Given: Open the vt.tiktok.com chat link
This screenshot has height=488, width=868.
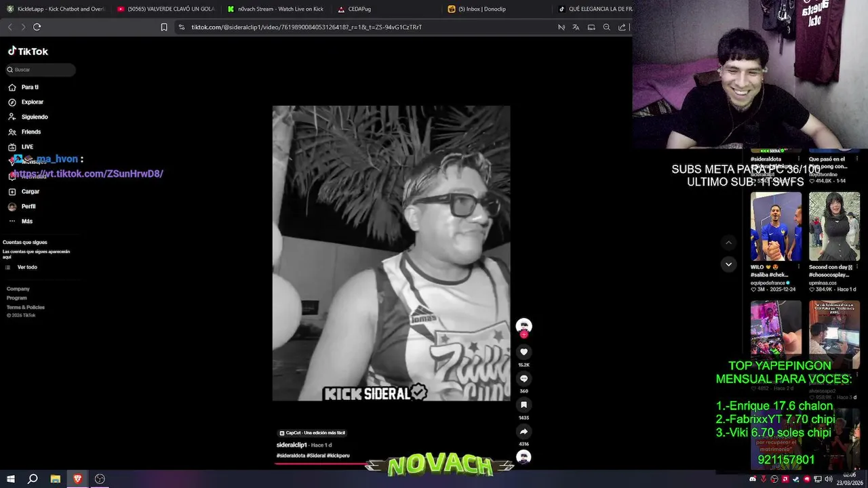Looking at the screenshot, I should [x=88, y=174].
